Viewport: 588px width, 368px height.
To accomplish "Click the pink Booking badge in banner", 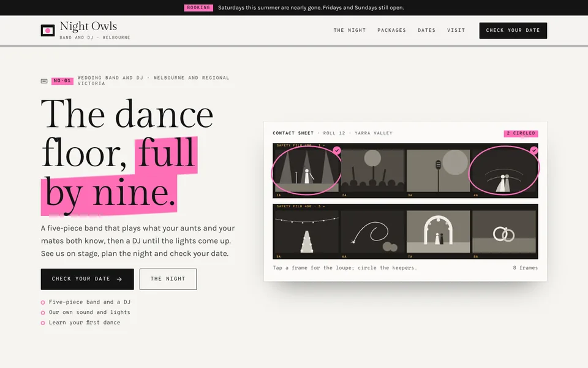I will 198,7.
